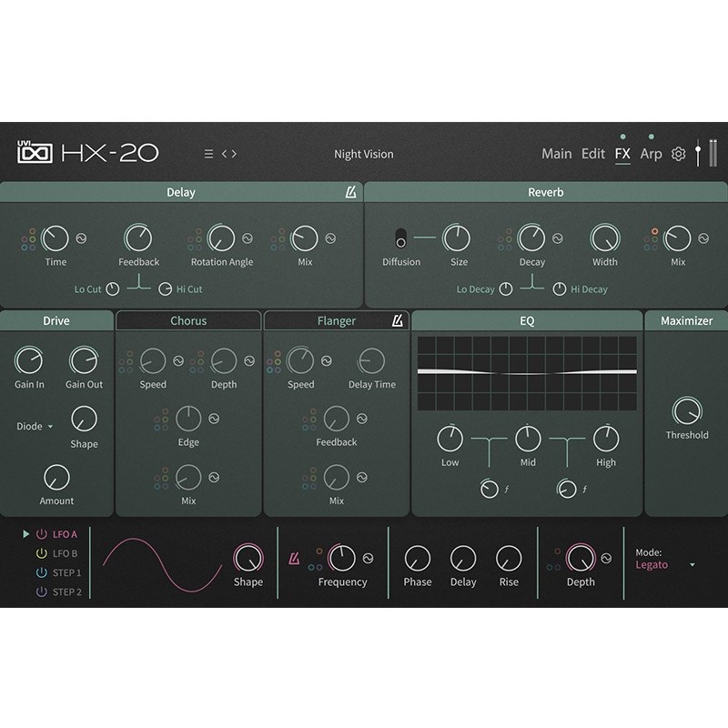Toggle the LFO B power button
Image resolution: width=728 pixels, height=728 pixels.
coord(41,553)
